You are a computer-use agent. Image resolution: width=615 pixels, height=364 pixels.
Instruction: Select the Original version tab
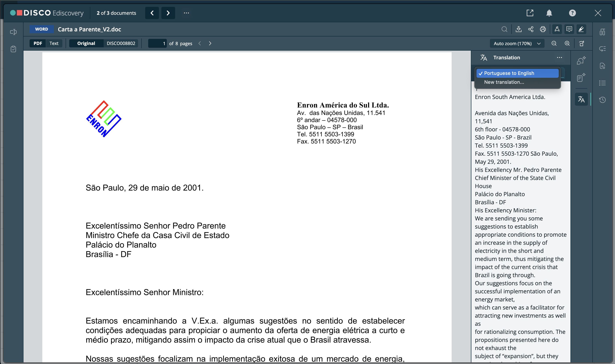[86, 43]
